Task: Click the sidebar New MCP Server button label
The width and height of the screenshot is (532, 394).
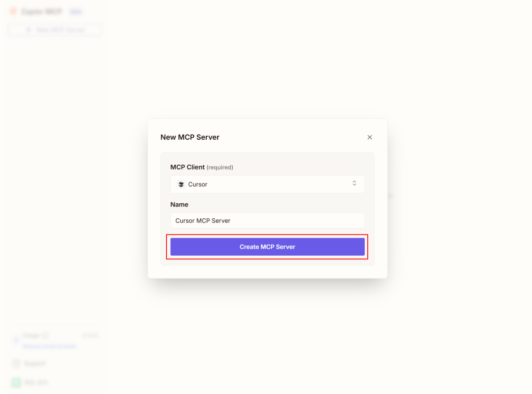Action: point(60,30)
